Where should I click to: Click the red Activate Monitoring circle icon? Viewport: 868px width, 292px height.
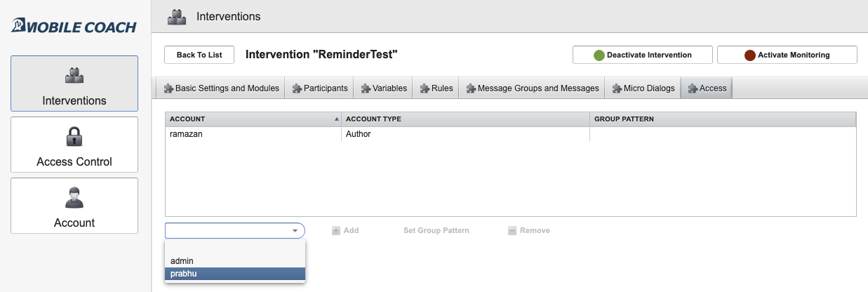coord(749,55)
